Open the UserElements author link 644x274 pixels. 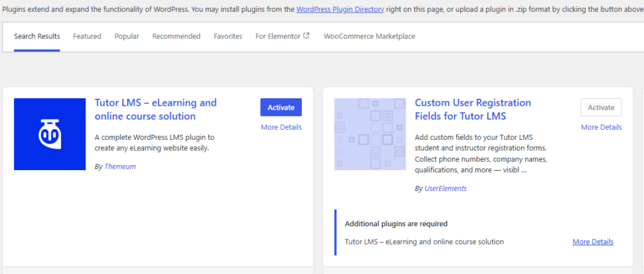coord(446,188)
